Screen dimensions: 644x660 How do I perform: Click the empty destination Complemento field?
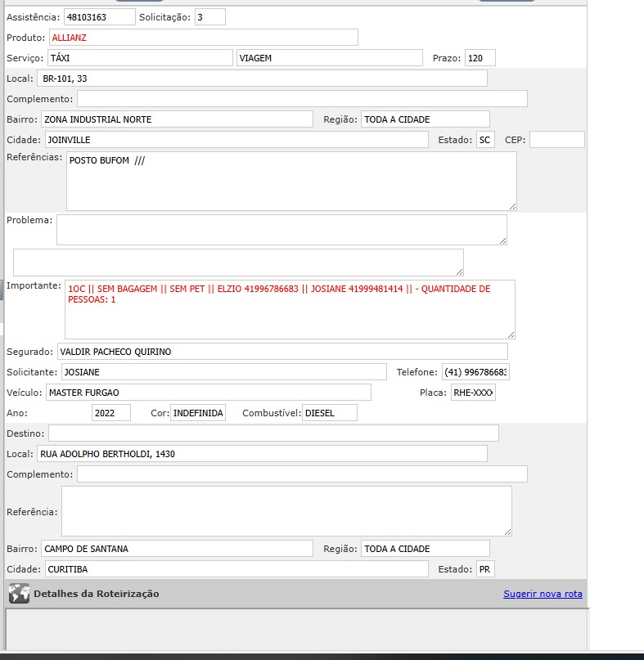(302, 474)
